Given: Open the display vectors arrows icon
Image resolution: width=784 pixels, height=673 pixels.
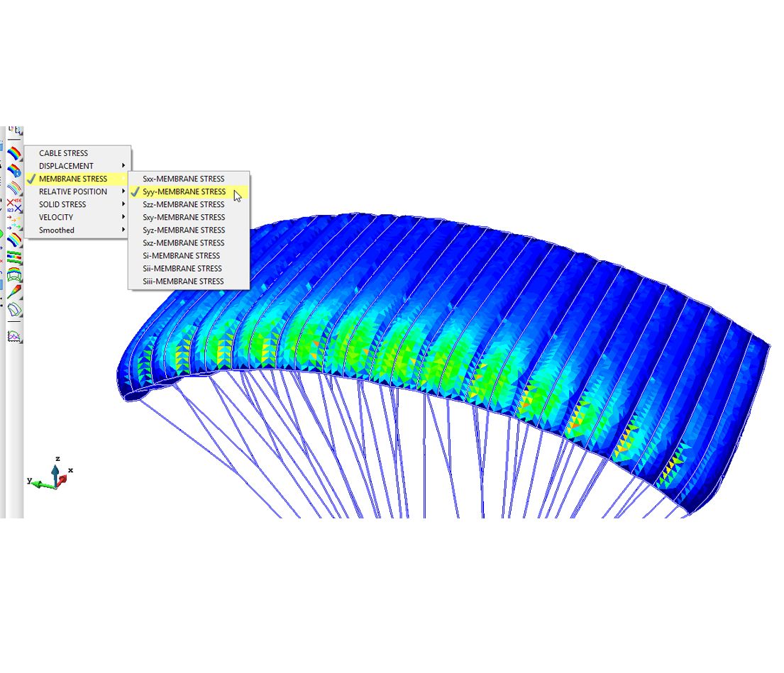Looking at the screenshot, I should pos(14,221).
